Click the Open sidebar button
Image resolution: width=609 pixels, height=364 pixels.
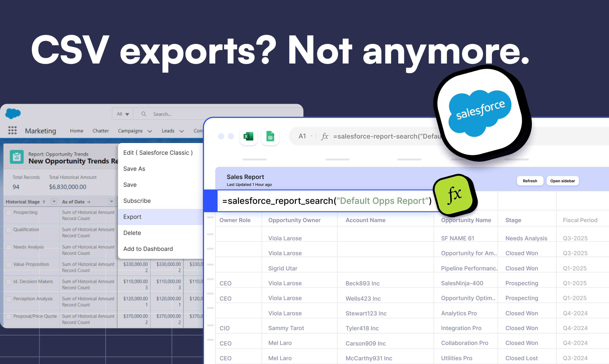click(562, 181)
